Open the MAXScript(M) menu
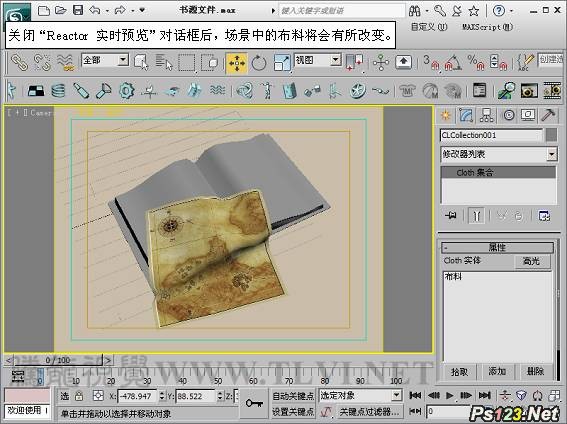Viewport: 567px width, 424px height. tap(487, 27)
